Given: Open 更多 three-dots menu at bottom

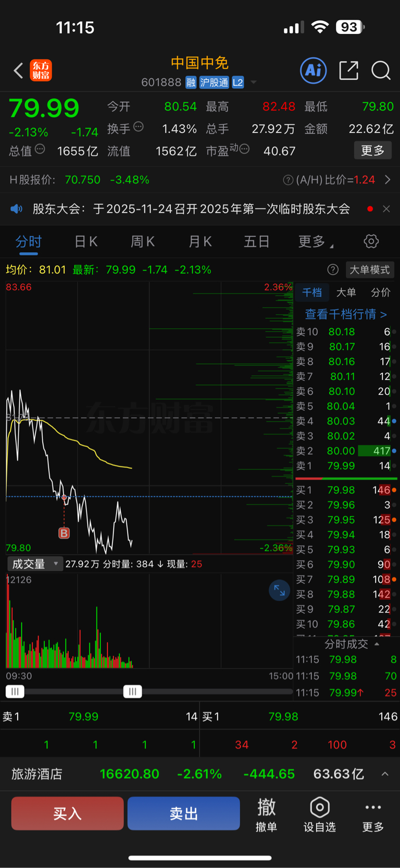Looking at the screenshot, I should [373, 814].
